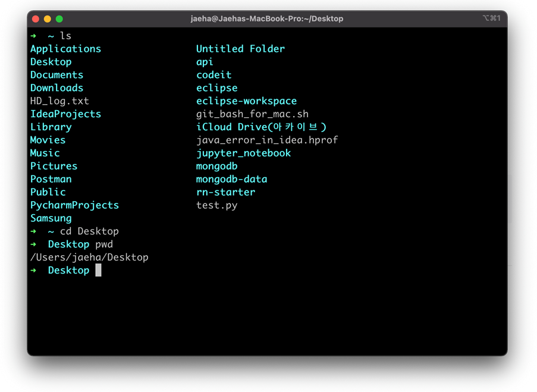Image resolution: width=537 pixels, height=392 pixels.
Task: Click the pwd command text
Action: coord(104,244)
